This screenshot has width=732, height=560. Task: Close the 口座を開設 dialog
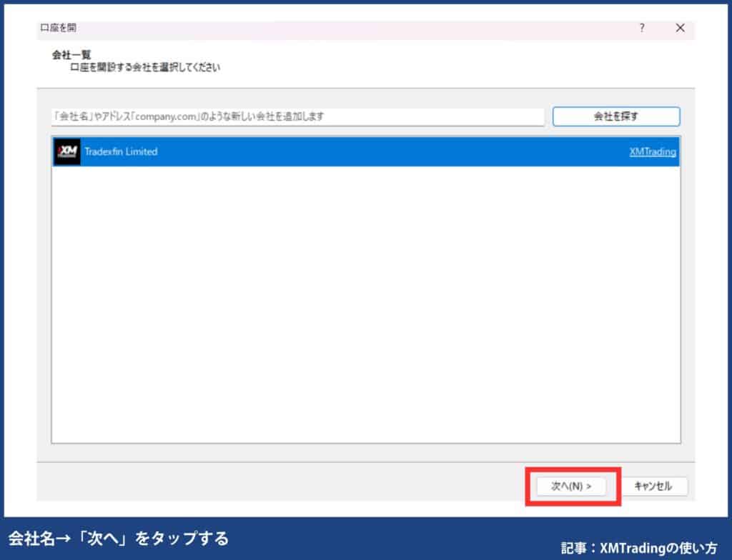click(x=681, y=28)
